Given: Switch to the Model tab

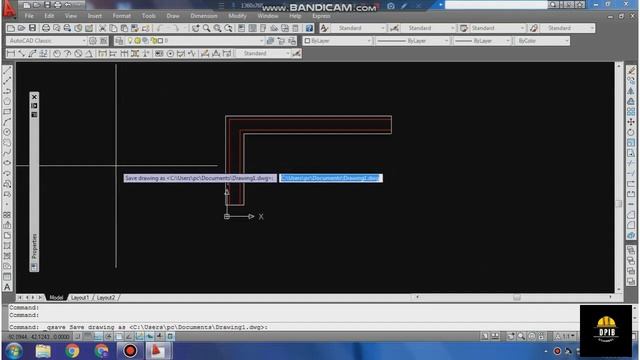Looking at the screenshot, I should point(56,298).
